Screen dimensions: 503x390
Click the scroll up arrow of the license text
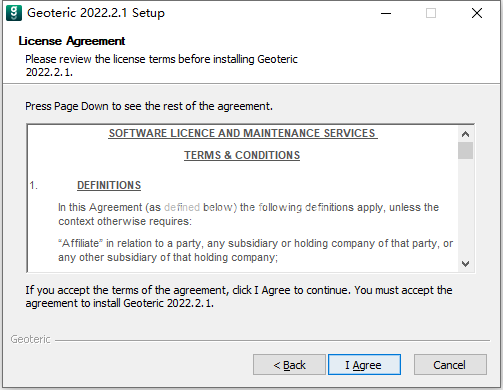pos(465,134)
